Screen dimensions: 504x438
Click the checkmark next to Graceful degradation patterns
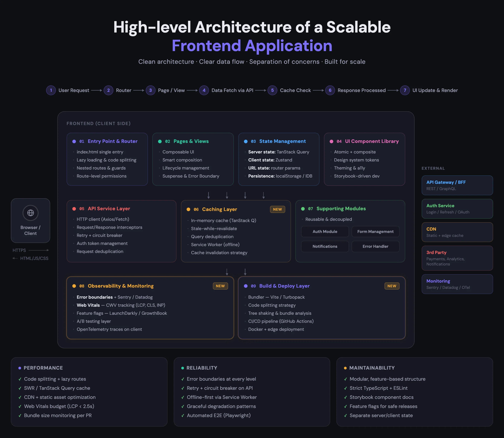[x=183, y=407]
